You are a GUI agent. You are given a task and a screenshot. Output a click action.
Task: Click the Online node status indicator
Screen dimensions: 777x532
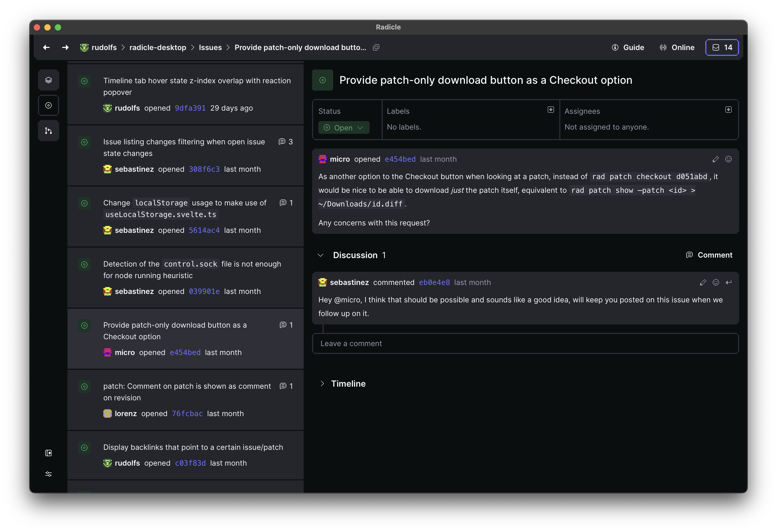coord(677,47)
